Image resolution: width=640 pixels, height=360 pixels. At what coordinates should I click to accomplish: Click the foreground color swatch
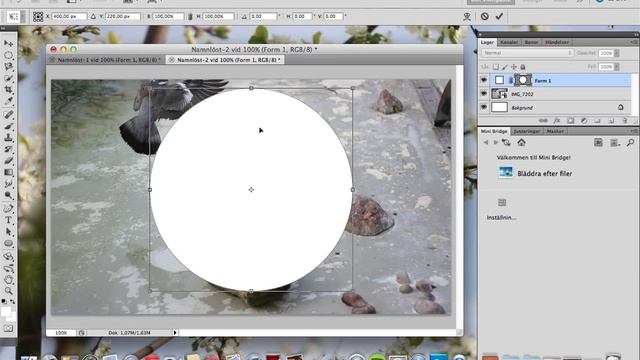point(6,312)
